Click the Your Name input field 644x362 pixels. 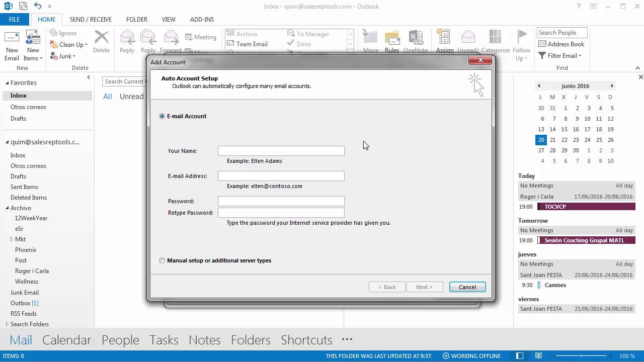click(281, 151)
